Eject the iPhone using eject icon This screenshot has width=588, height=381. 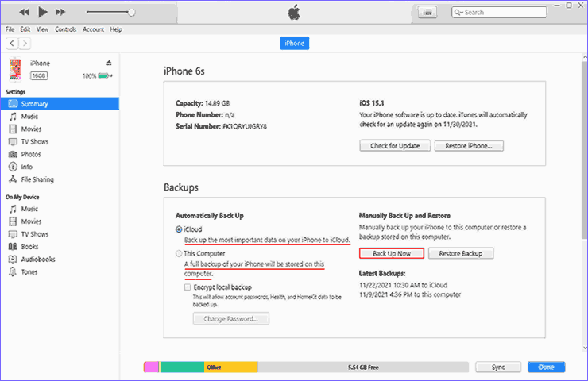[x=109, y=63]
